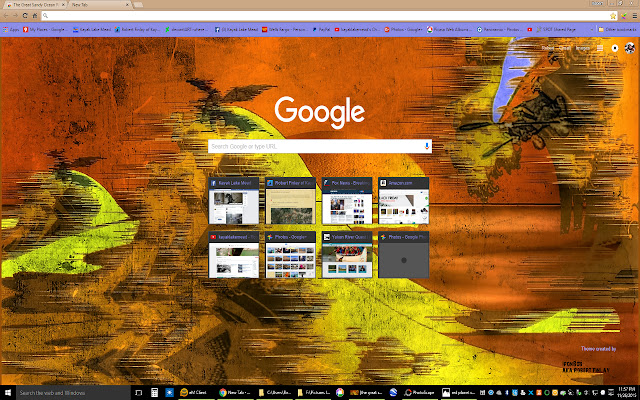The width and height of the screenshot is (640, 400).
Task: Open Robert Finlay of Kay thumbnail
Action: (x=291, y=201)
